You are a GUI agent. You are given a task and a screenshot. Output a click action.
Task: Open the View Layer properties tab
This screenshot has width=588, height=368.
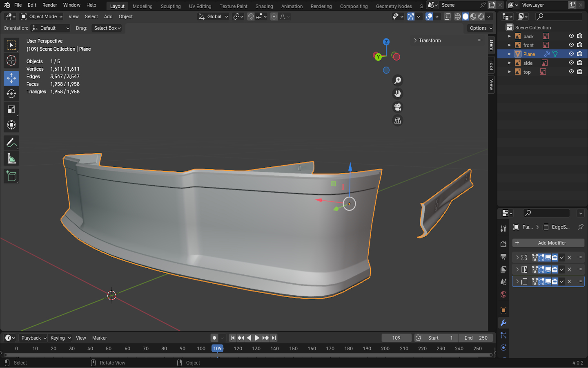pos(503,269)
